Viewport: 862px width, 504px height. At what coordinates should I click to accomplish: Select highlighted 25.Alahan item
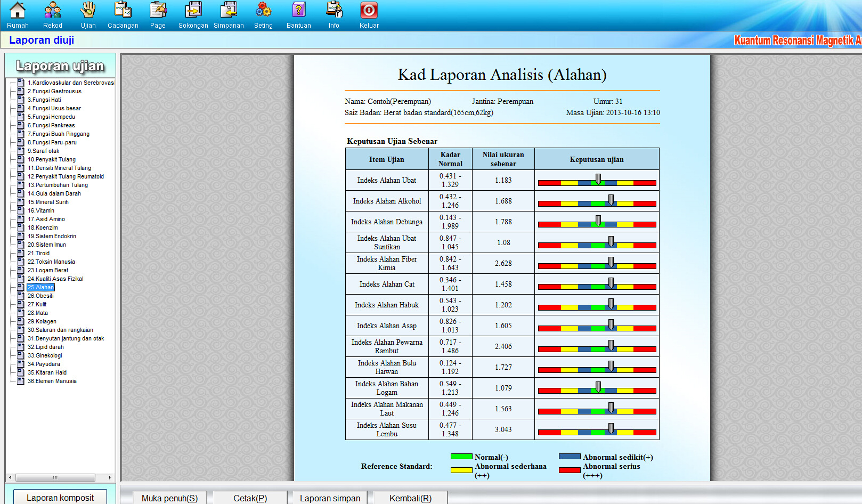[40, 287]
